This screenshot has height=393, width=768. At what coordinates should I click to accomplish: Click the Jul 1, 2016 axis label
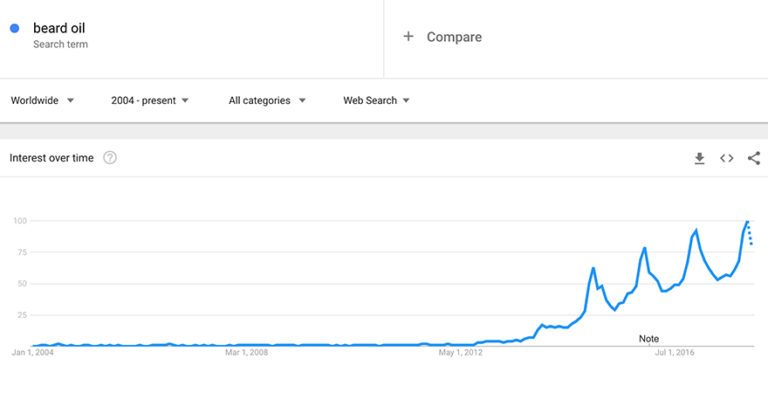[x=674, y=352]
